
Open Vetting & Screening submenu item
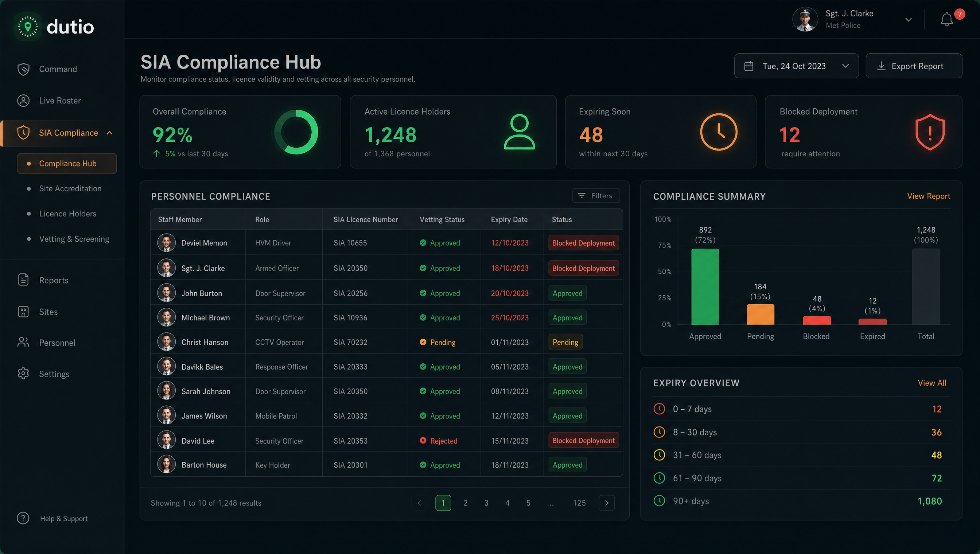click(x=74, y=239)
